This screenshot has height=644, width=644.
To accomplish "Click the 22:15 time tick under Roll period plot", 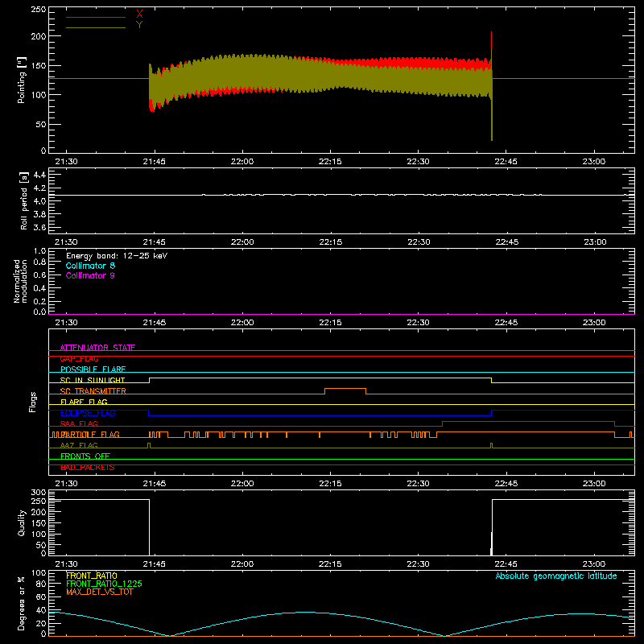I will tap(330, 242).
